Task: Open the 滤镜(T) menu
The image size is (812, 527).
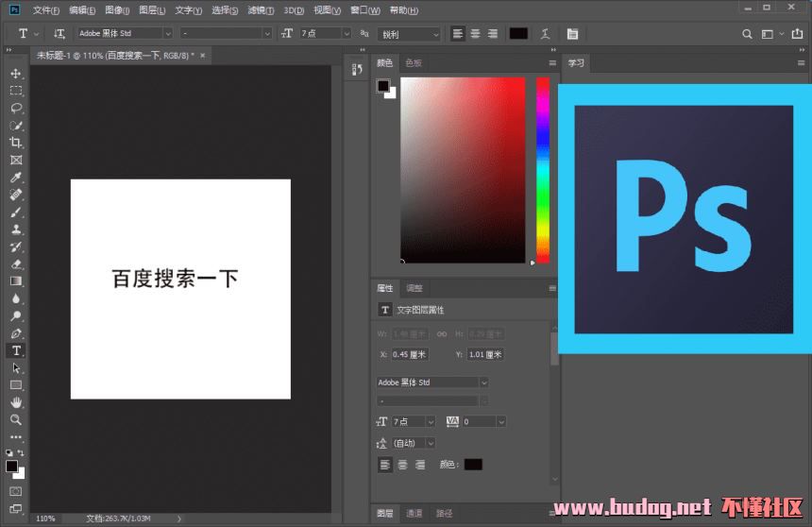Action: pos(260,9)
